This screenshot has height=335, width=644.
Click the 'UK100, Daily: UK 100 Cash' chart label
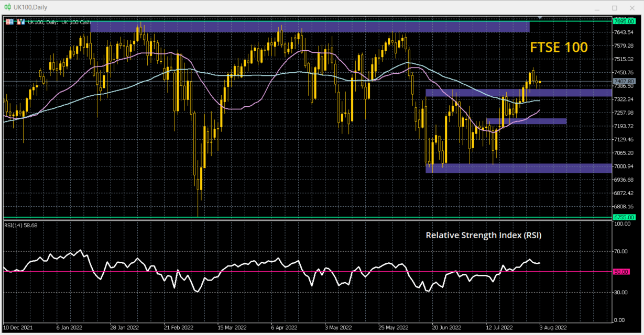[59, 22]
